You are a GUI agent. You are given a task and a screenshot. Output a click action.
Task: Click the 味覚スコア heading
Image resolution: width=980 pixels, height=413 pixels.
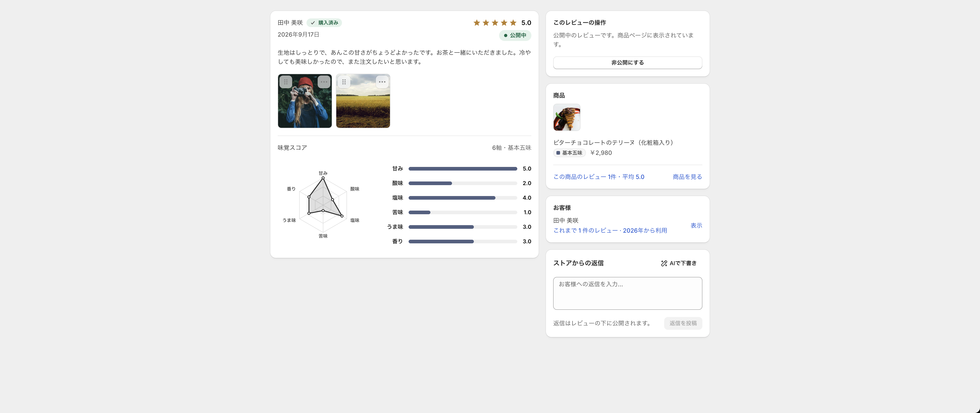tap(292, 148)
